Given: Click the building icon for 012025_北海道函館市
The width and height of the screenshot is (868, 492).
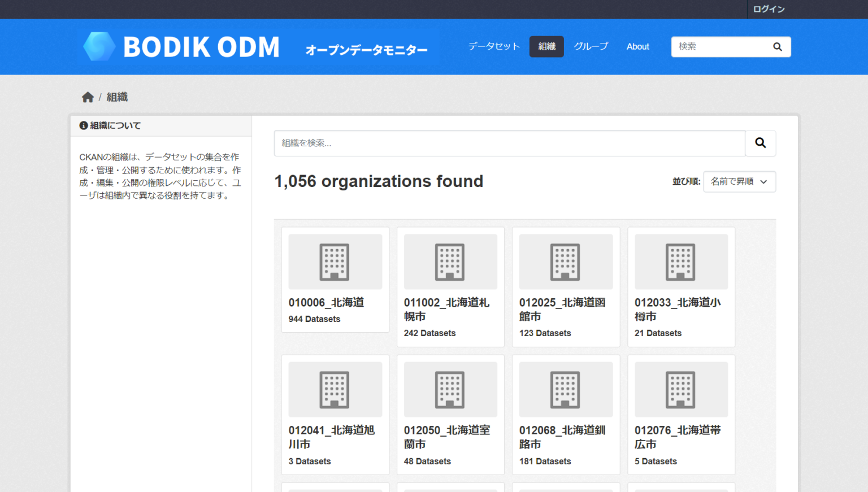Looking at the screenshot, I should point(566,261).
